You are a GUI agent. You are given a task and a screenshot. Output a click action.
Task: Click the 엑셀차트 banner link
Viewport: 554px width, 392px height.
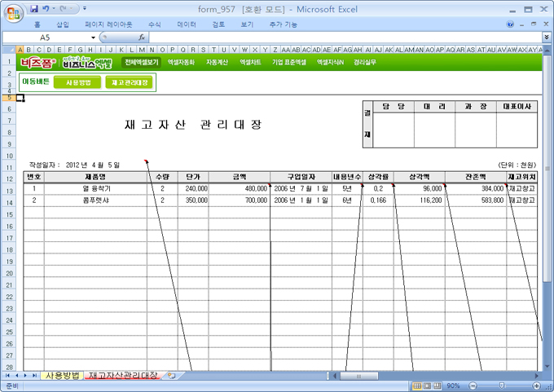click(250, 62)
